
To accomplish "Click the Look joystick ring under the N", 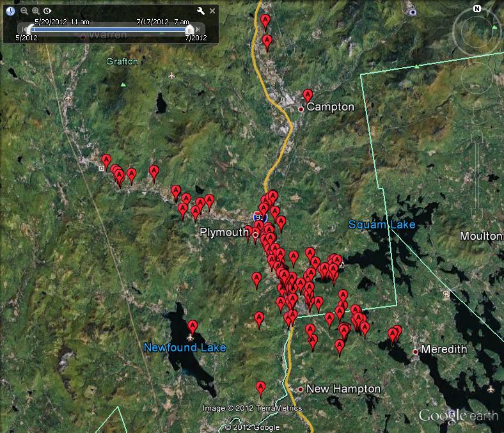I will [477, 32].
